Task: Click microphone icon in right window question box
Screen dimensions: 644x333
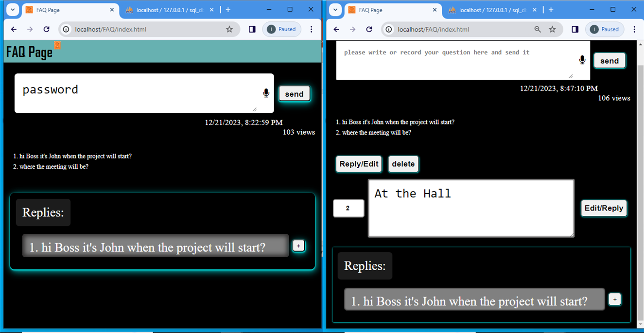Action: (582, 60)
